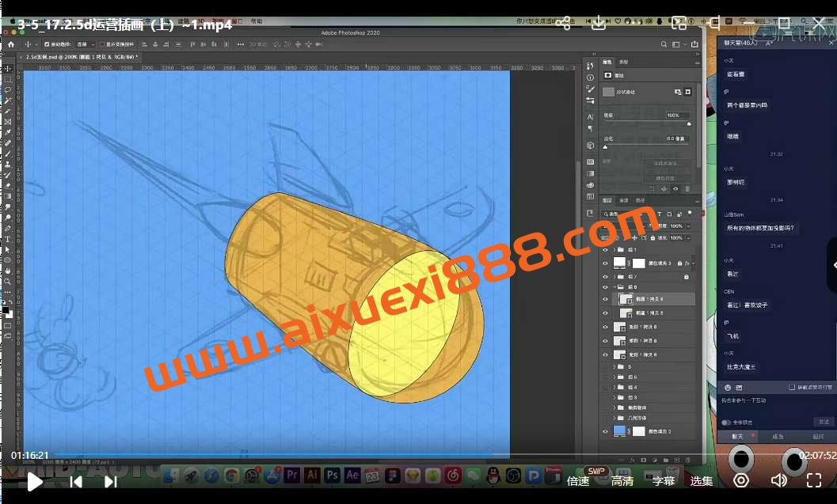Click the Photoshop Home icon in options bar
Image resolution: width=837 pixels, height=504 pixels.
[x=11, y=44]
